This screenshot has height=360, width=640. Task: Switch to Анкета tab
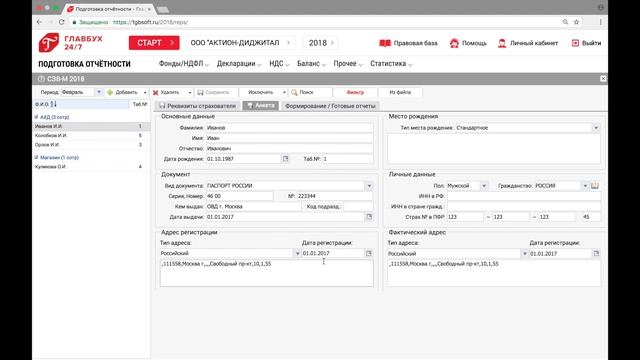tap(260, 106)
